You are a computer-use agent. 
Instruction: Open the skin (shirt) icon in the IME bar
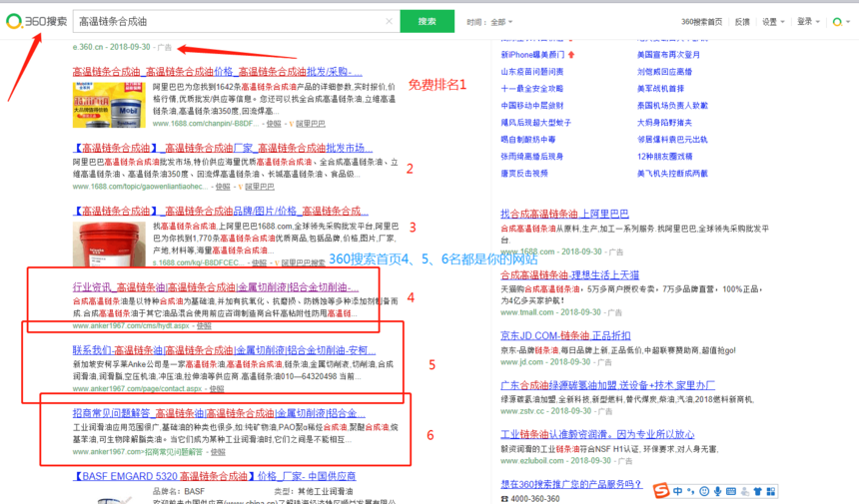[758, 491]
